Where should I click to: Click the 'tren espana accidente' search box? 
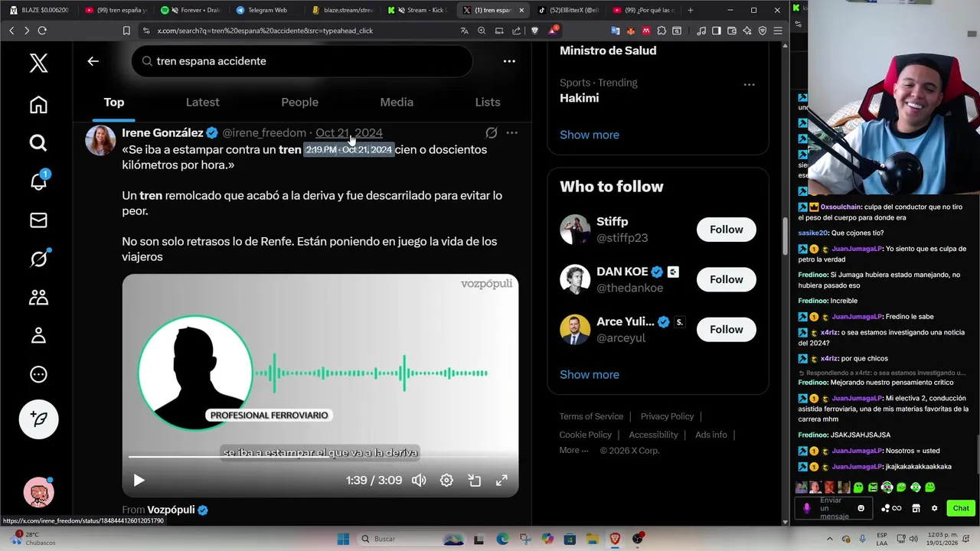point(302,61)
